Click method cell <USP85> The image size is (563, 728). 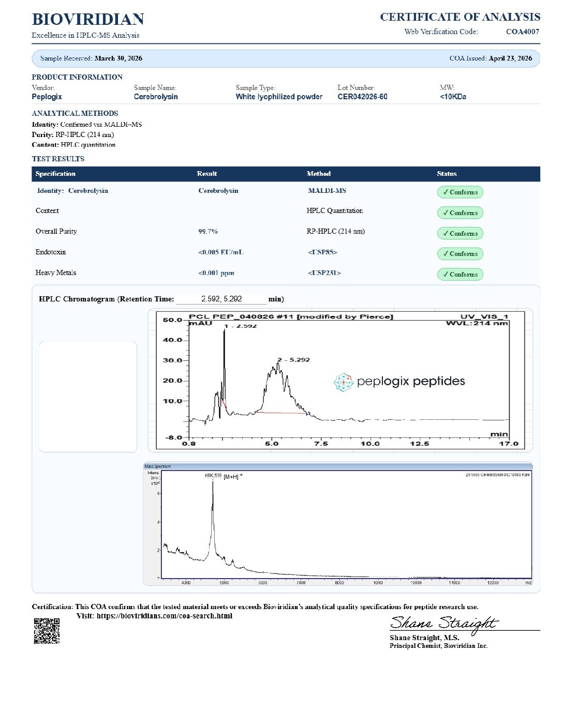(x=322, y=252)
